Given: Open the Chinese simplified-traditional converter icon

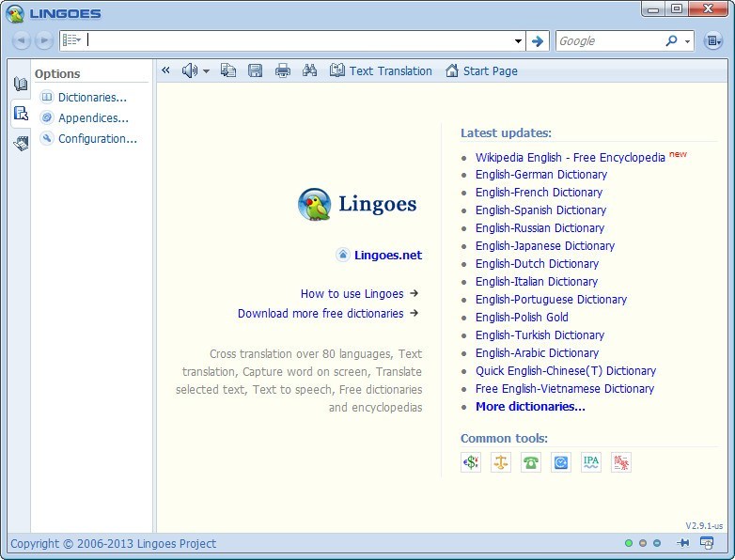Looking at the screenshot, I should 621,462.
